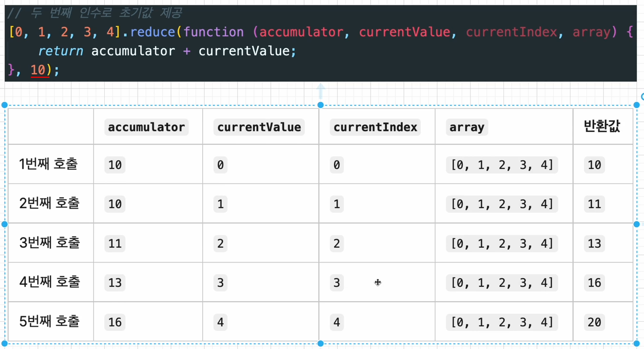Select the currentValue column header cell

(x=259, y=127)
